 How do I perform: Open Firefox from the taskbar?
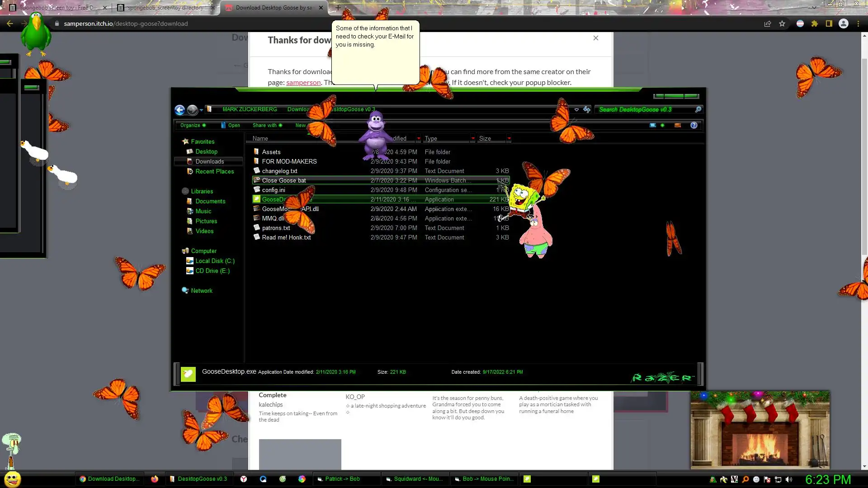click(x=155, y=479)
